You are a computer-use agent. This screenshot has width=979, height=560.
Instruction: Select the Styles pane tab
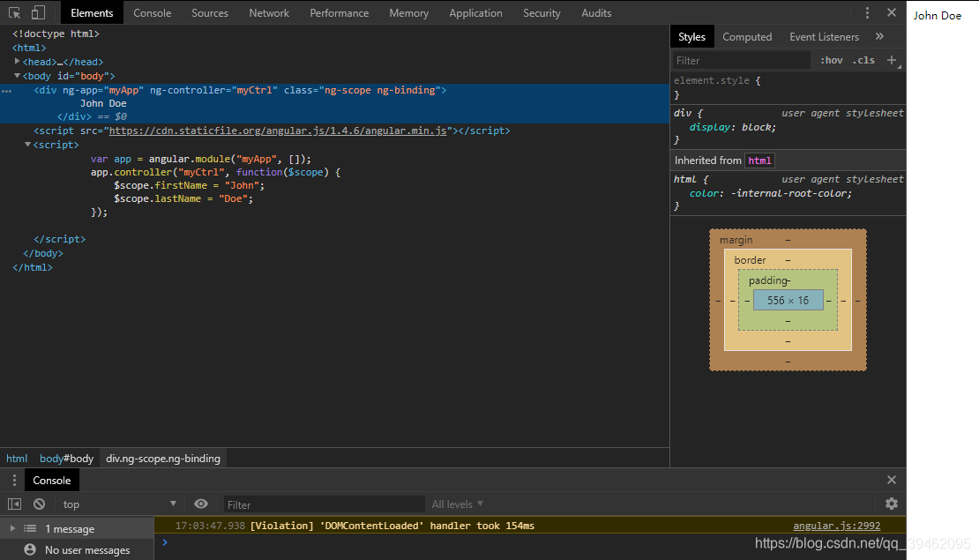tap(691, 37)
